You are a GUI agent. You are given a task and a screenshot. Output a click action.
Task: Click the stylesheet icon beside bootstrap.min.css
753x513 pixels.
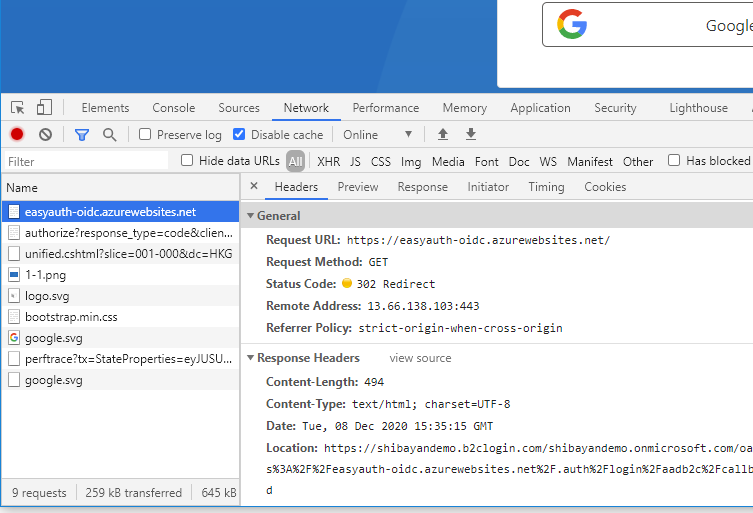tap(14, 317)
